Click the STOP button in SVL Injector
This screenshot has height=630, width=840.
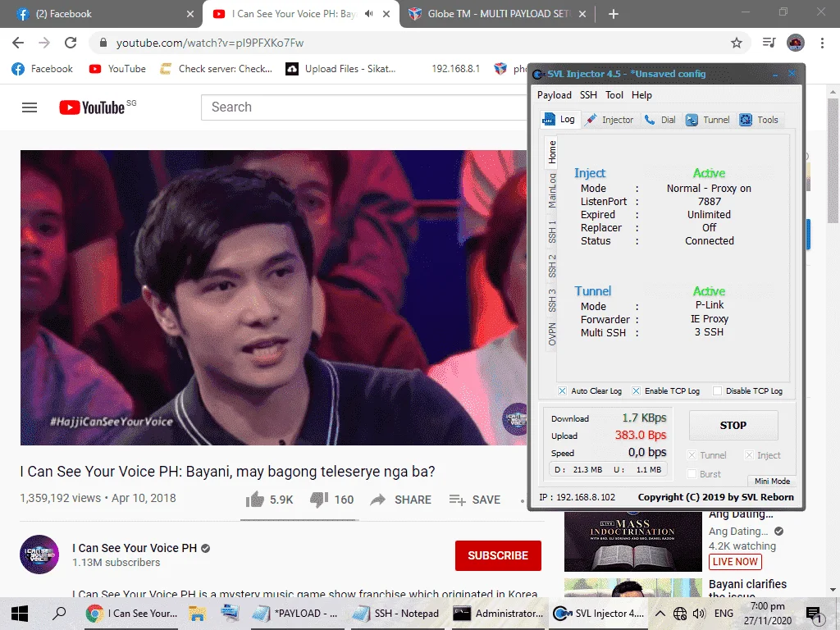[733, 426]
